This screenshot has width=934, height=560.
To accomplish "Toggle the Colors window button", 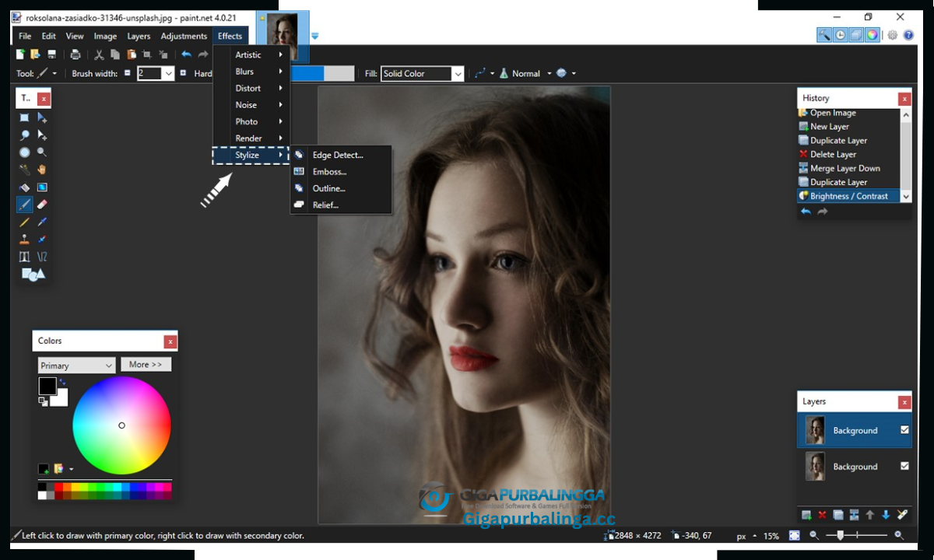I will click(x=873, y=35).
